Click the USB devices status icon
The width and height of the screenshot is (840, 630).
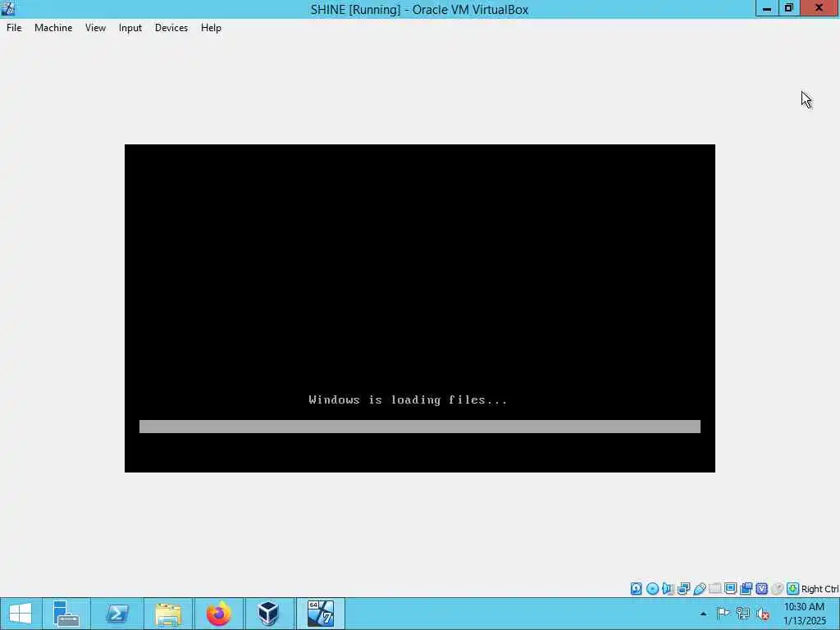click(699, 589)
